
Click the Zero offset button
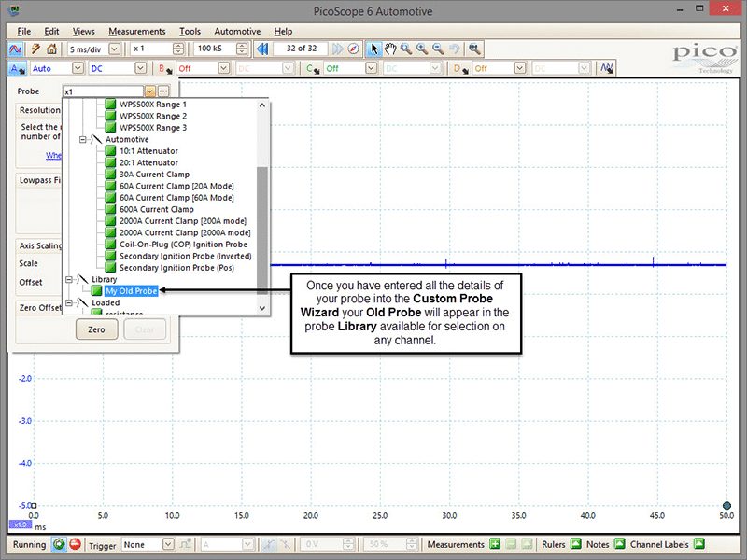click(x=97, y=329)
